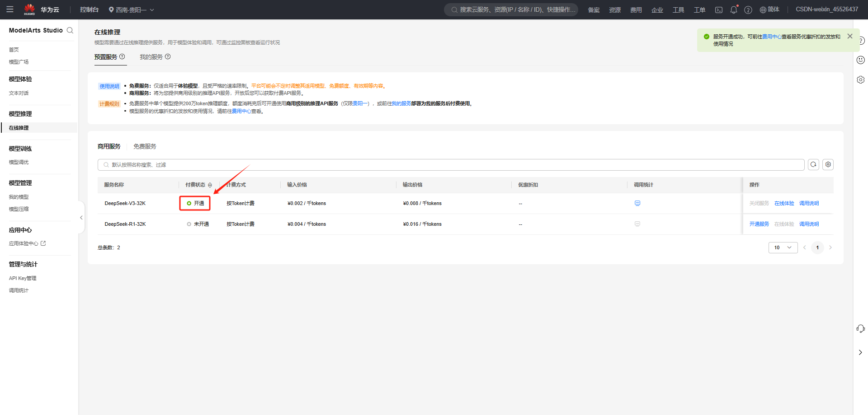The width and height of the screenshot is (868, 415).
Task: Refresh the service list
Action: [x=813, y=165]
